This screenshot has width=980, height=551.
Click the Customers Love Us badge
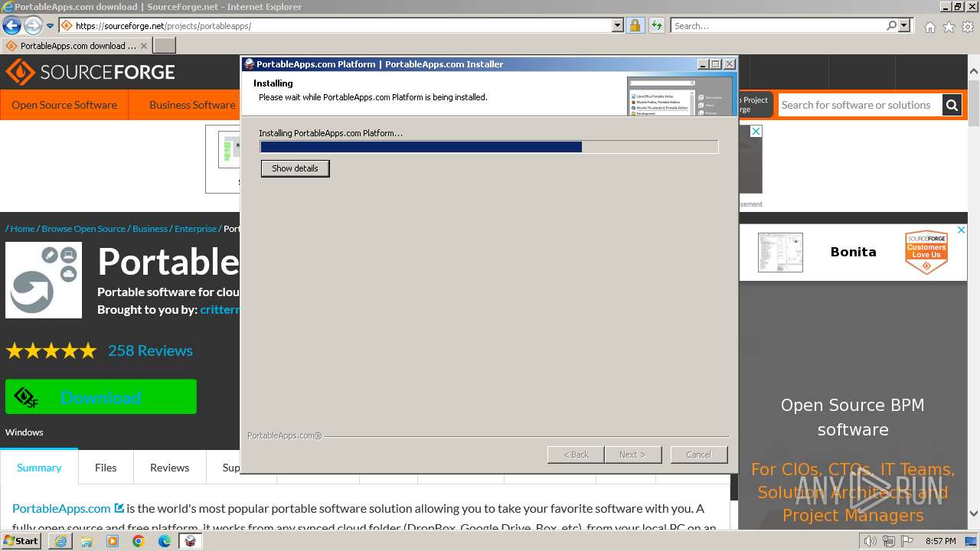926,252
